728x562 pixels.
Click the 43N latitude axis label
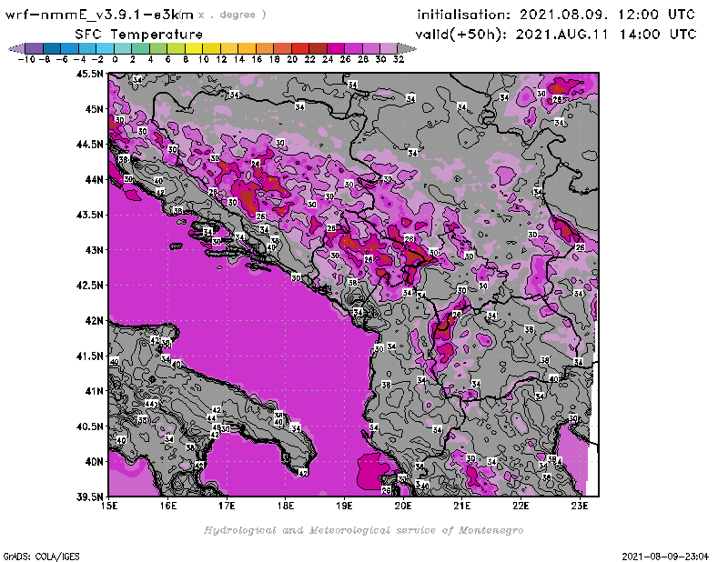(x=94, y=250)
